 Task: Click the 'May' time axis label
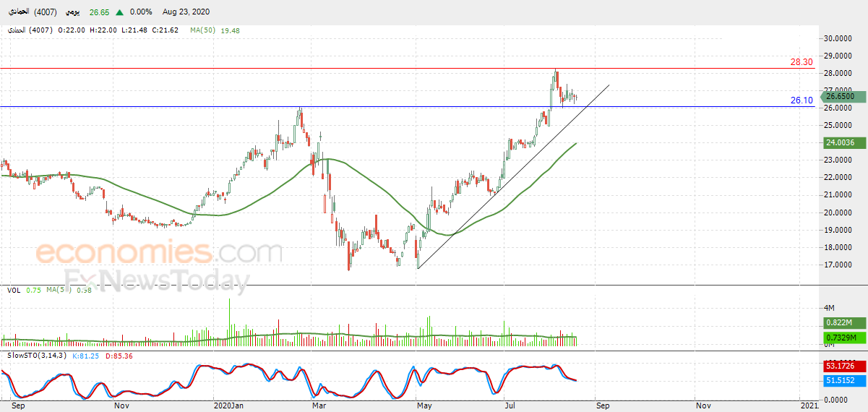(425, 406)
